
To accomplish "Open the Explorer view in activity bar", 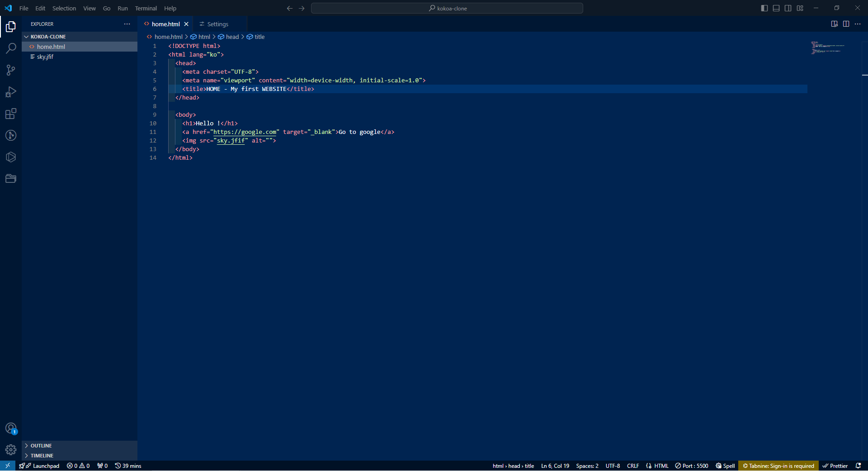I will click(11, 27).
